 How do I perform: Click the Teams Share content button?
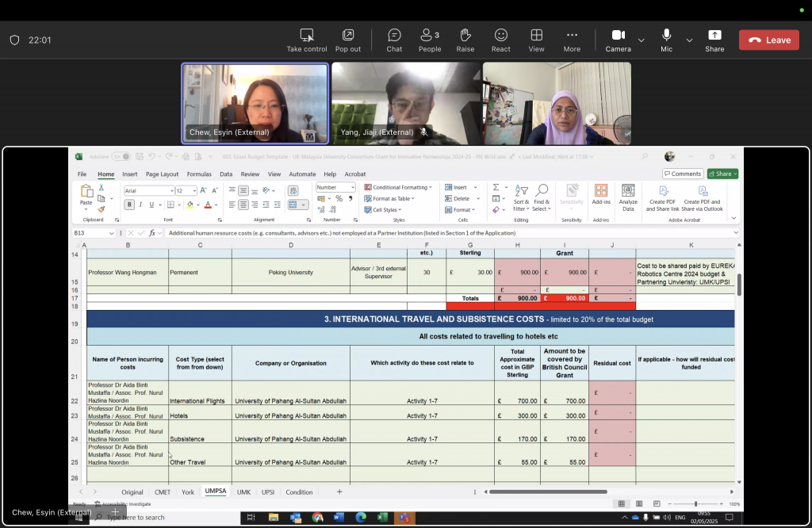[714, 40]
